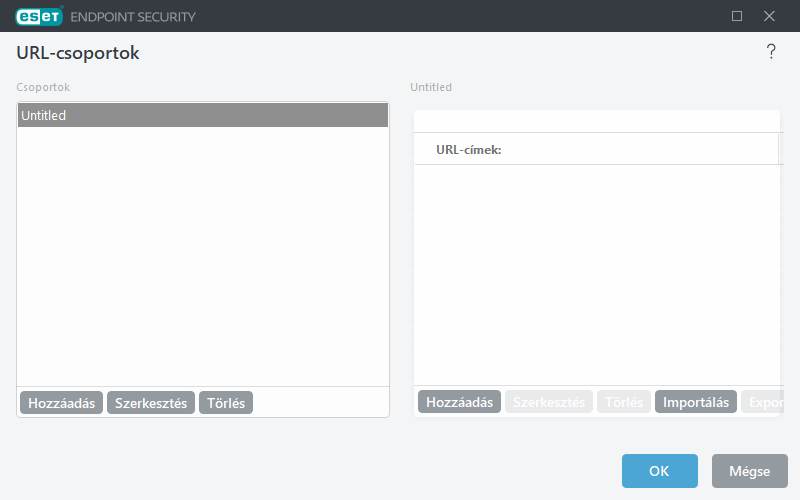
Task: Add a URL with Hozzáadás in Untitled panel
Action: click(x=459, y=403)
